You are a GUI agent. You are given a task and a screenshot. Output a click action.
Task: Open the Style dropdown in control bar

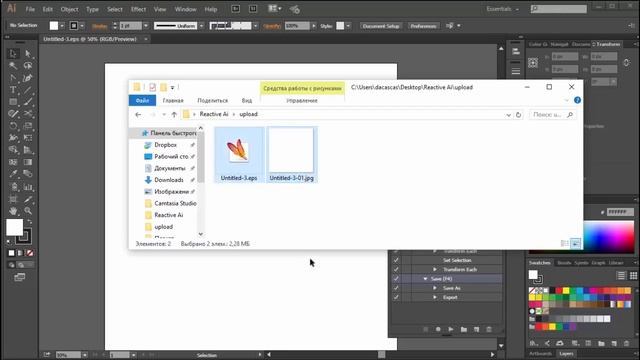[348, 26]
